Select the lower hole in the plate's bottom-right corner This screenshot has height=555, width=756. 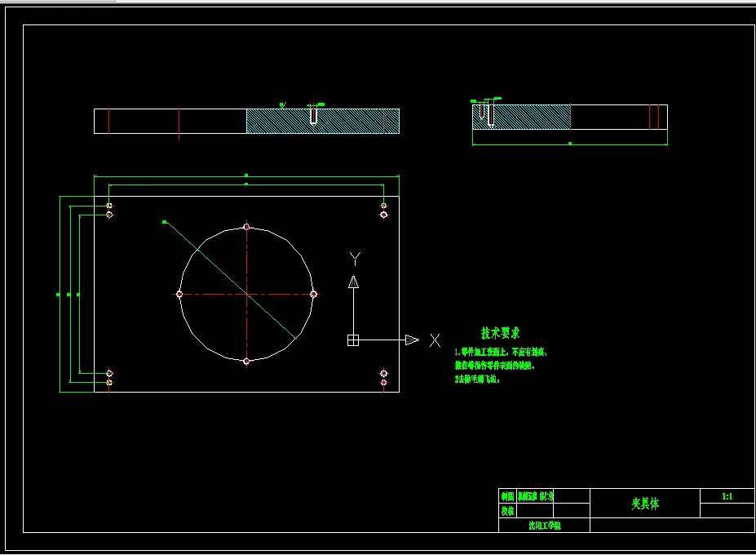click(384, 382)
